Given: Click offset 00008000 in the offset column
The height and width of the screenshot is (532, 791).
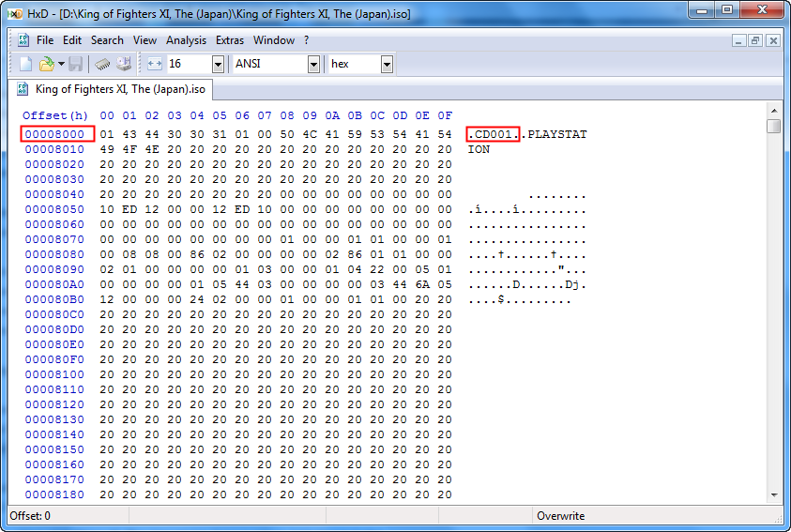Looking at the screenshot, I should tap(54, 134).
